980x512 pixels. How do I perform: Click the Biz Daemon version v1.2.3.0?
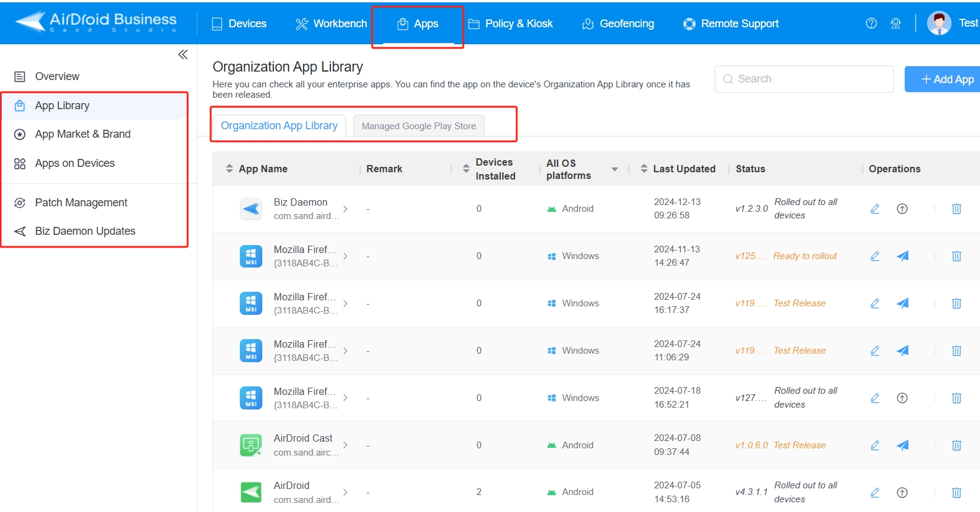click(x=752, y=209)
